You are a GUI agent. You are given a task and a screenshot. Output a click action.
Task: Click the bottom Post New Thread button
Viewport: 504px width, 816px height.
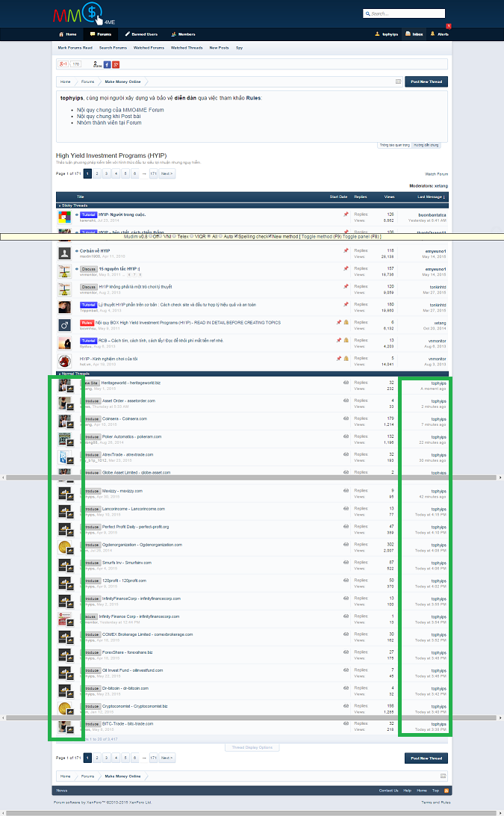pos(426,758)
